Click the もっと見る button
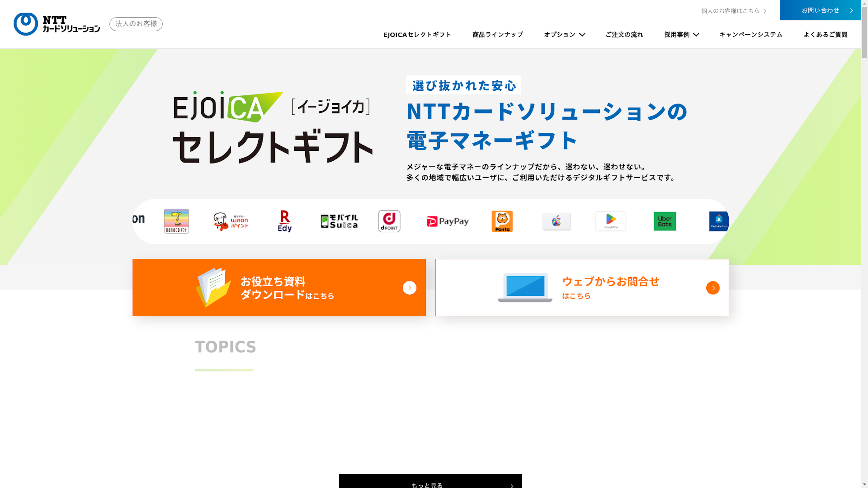 click(x=430, y=481)
